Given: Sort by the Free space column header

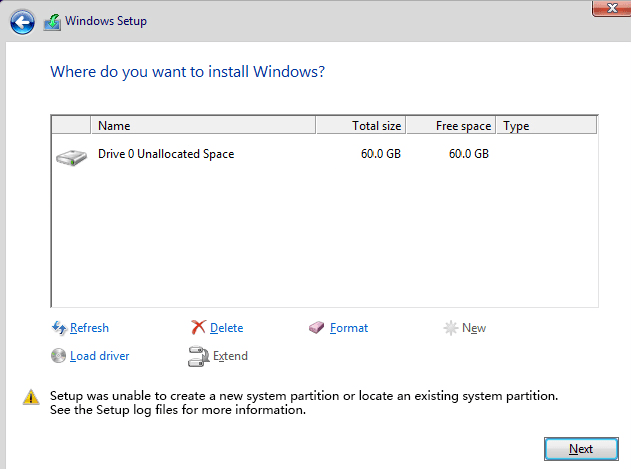Looking at the screenshot, I should 452,126.
